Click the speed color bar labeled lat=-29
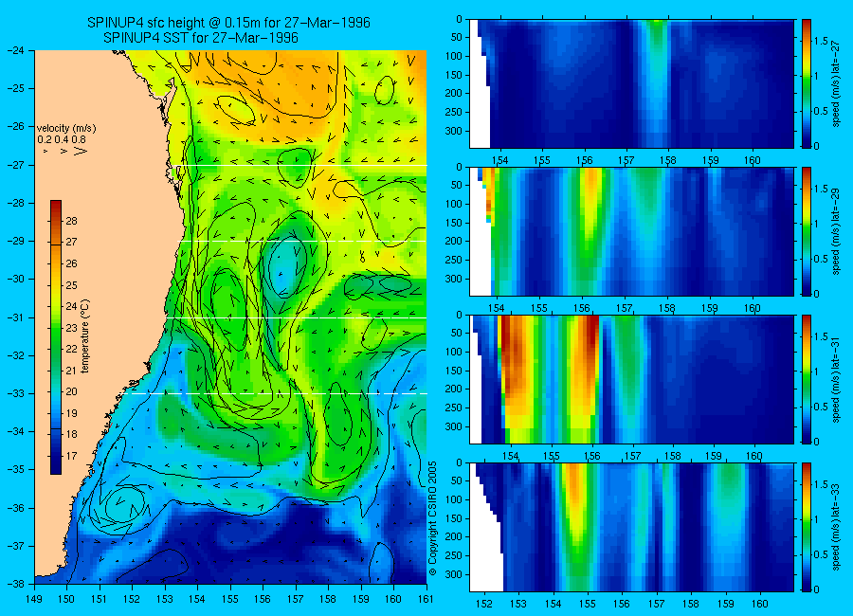Image resolution: width=853 pixels, height=616 pixels. [807, 231]
